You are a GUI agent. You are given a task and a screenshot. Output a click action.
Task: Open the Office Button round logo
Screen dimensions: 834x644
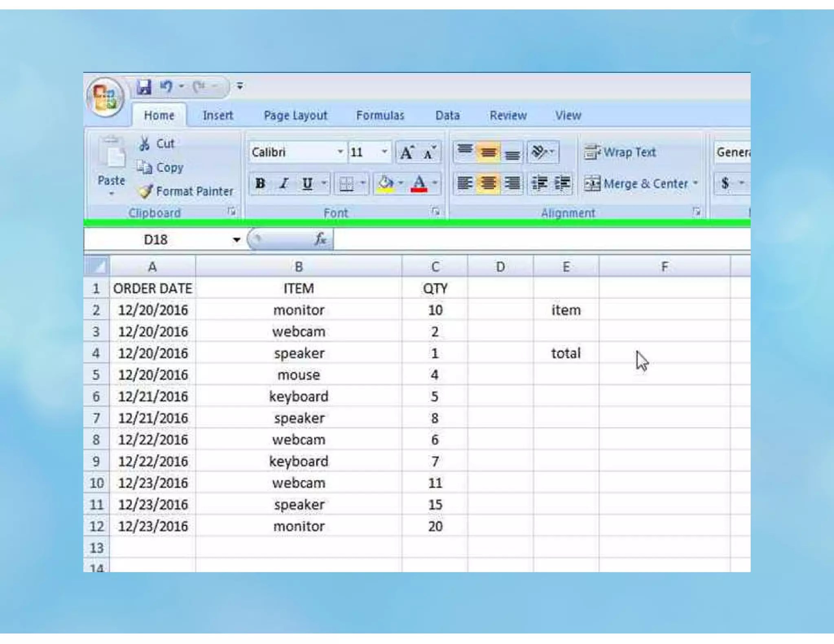point(105,96)
